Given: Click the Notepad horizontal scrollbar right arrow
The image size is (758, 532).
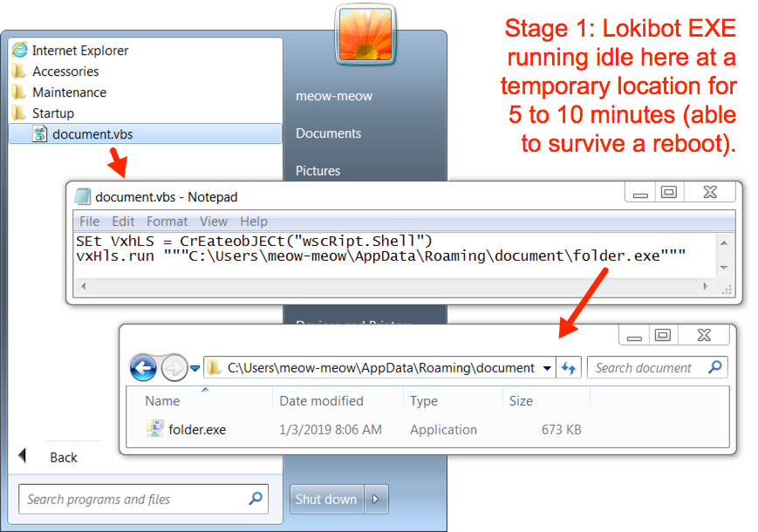Looking at the screenshot, I should [706, 286].
